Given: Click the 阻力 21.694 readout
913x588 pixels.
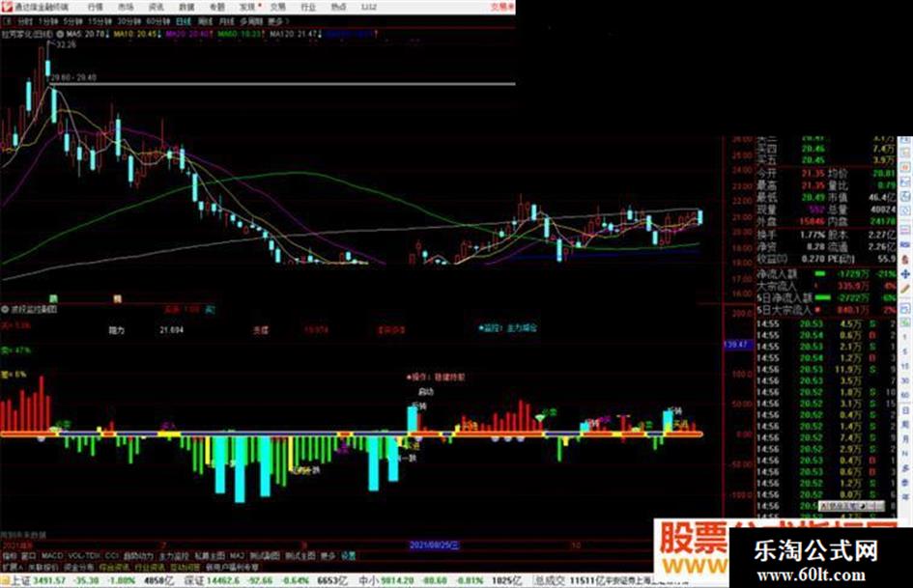Looking at the screenshot, I should 146,330.
